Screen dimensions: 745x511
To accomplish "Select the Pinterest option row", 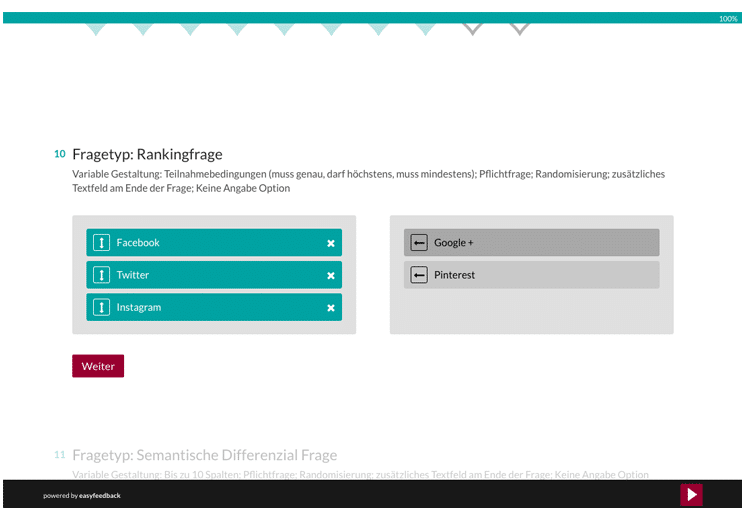I will click(531, 275).
